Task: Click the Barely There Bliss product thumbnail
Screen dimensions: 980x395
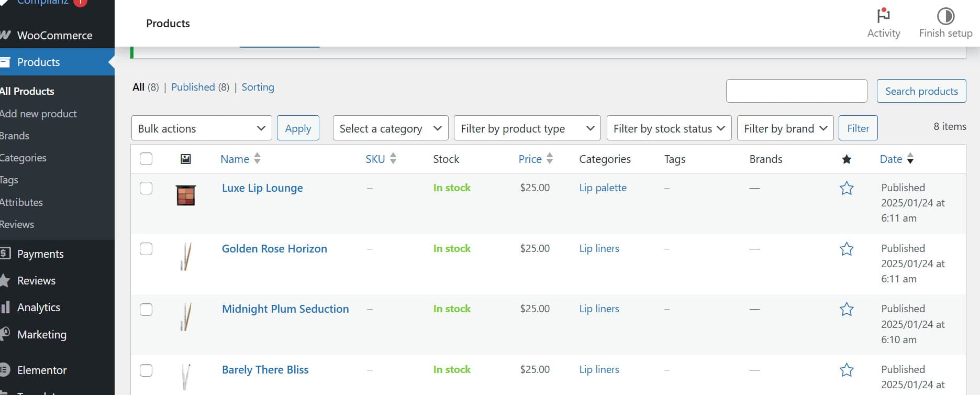Action: click(x=186, y=377)
